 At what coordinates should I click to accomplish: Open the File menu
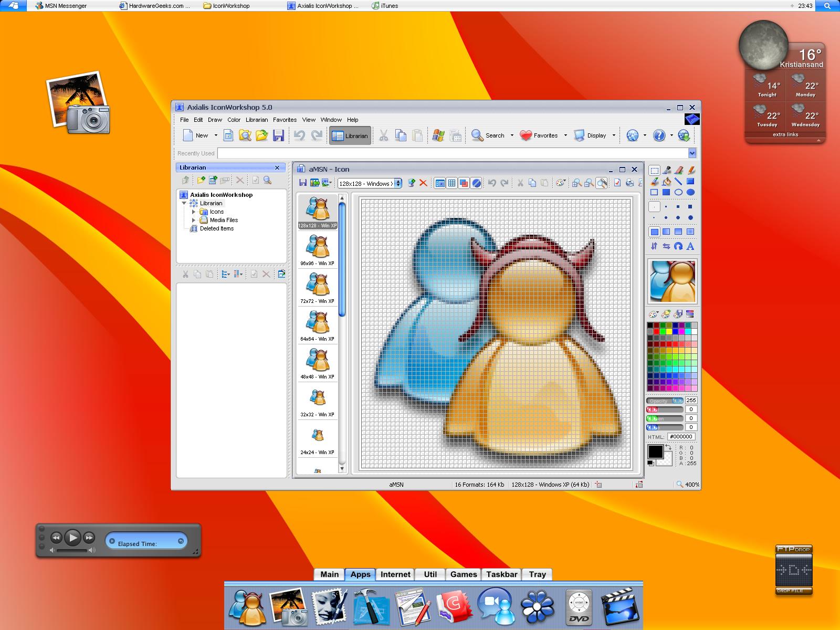point(184,120)
